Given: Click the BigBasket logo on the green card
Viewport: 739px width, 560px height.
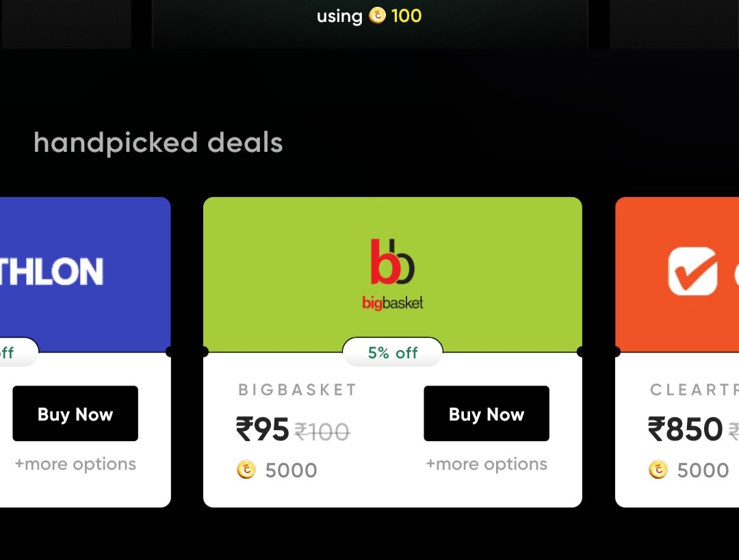Looking at the screenshot, I should tap(393, 274).
